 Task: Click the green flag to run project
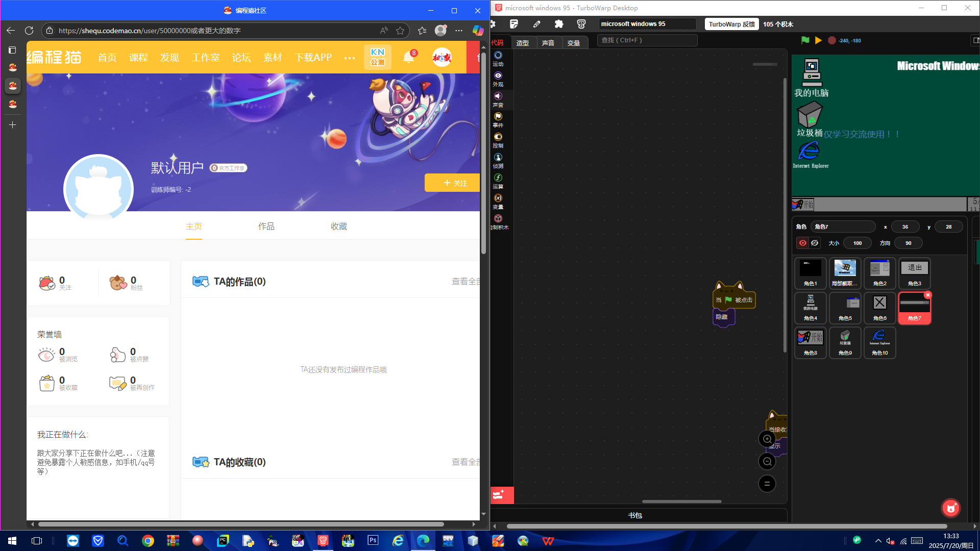[805, 40]
